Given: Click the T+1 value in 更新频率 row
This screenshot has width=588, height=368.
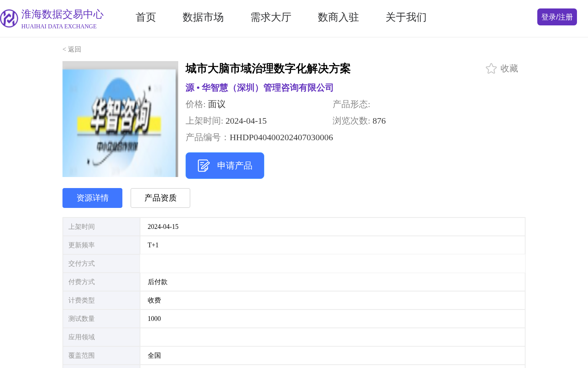Looking at the screenshot, I should coord(153,245).
